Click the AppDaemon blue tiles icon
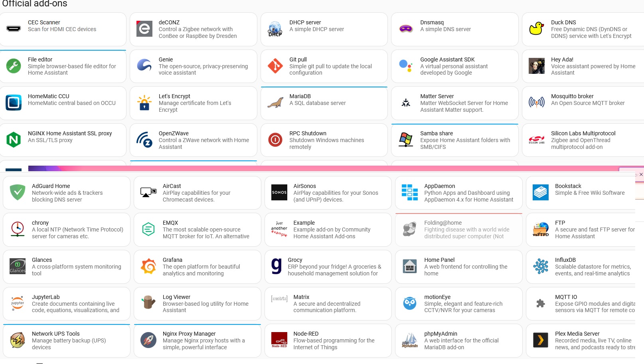644x364 pixels. (410, 192)
